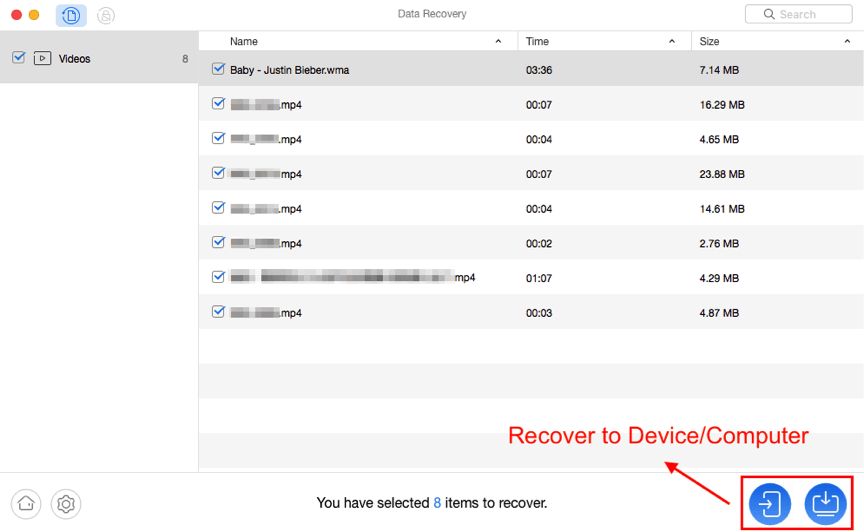
Task: Toggle sort arrow in Size column
Action: coord(847,41)
